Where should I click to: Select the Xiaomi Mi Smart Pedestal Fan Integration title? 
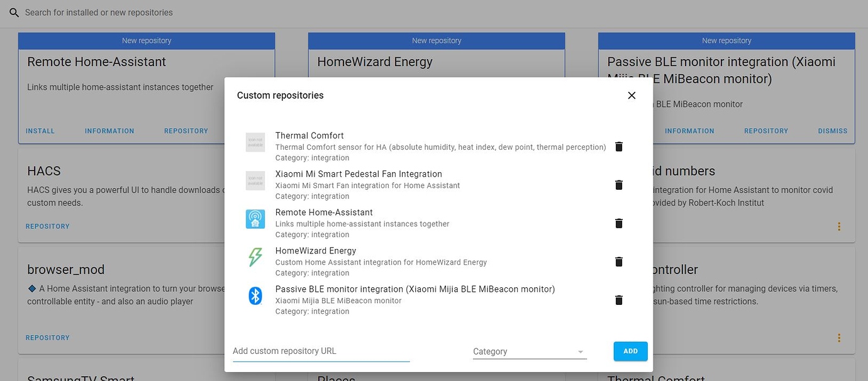pos(359,174)
